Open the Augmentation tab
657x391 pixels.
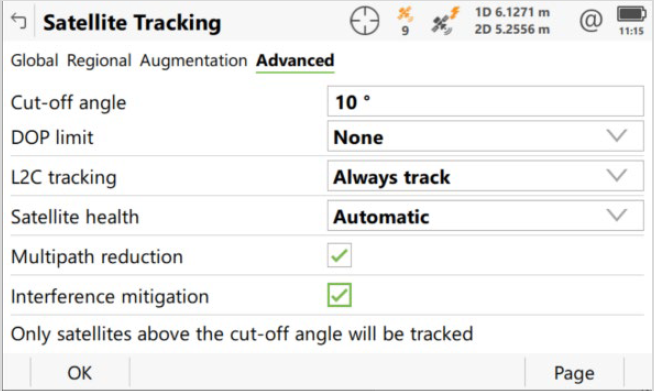pyautogui.click(x=194, y=61)
